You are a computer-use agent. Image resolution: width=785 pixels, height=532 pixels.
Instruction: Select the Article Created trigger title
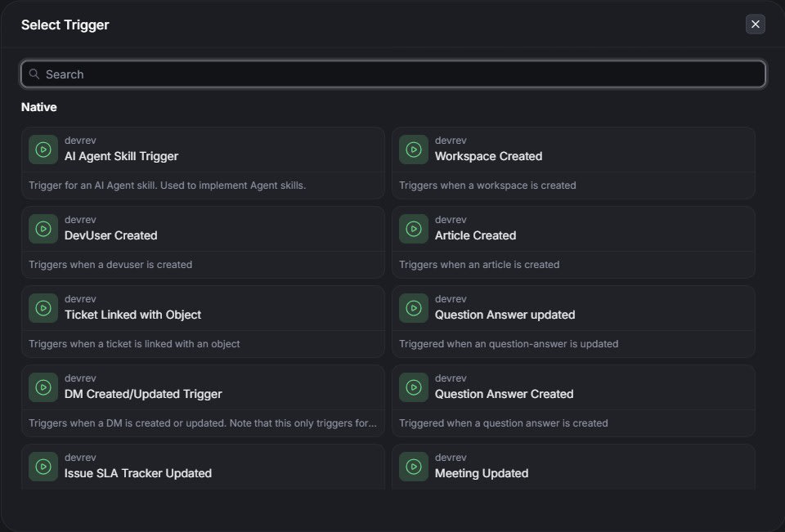[475, 235]
